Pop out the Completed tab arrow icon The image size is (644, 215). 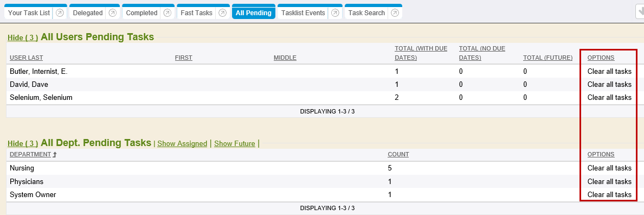[x=167, y=12]
